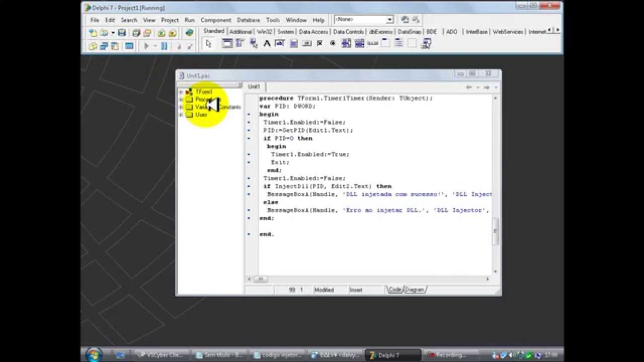Select the ComboBox component icon

coord(359,44)
